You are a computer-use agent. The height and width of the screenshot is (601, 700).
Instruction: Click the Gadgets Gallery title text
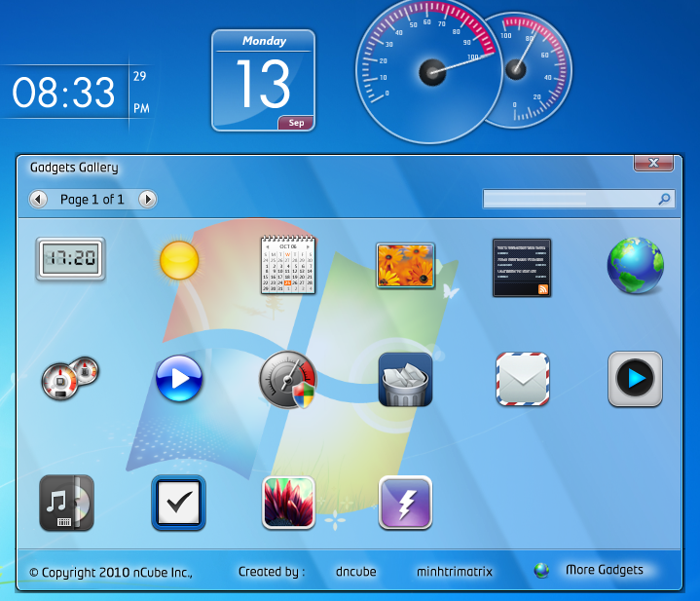[x=74, y=168]
